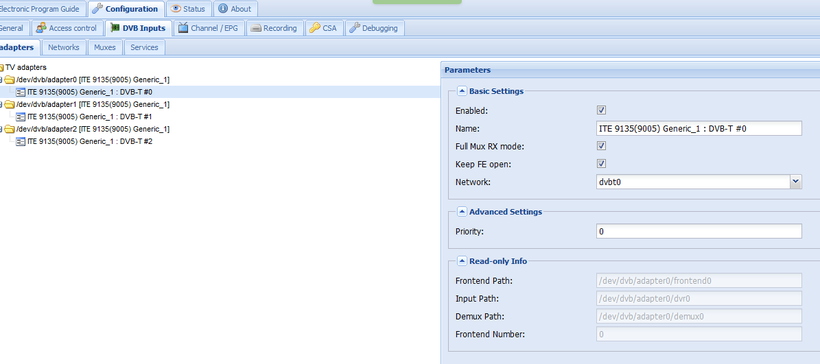Click the Status eye icon
The height and width of the screenshot is (364, 820).
click(x=176, y=9)
